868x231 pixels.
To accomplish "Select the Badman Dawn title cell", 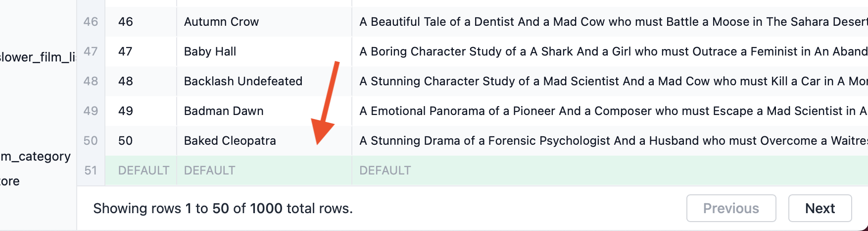I will pos(264,111).
